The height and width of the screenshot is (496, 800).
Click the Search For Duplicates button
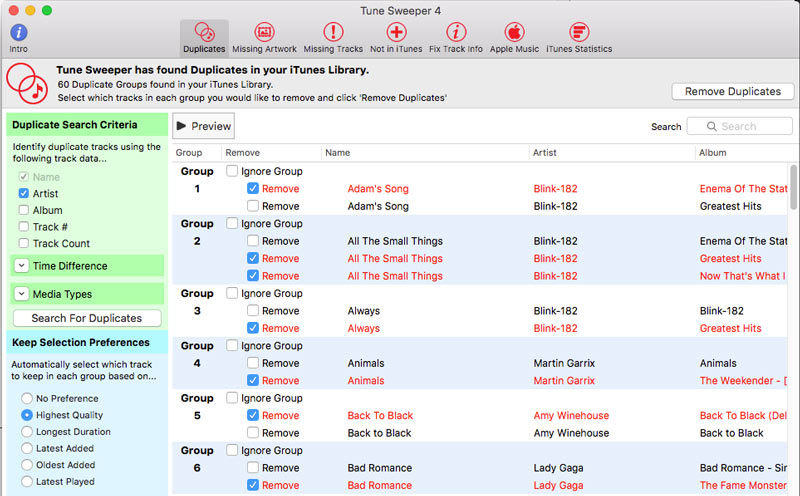pos(87,318)
